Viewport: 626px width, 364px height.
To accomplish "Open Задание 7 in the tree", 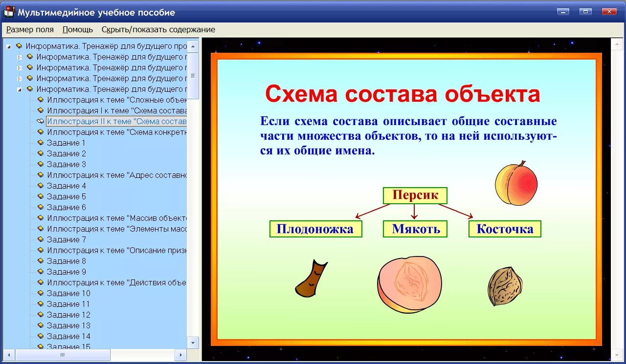I will 66,239.
